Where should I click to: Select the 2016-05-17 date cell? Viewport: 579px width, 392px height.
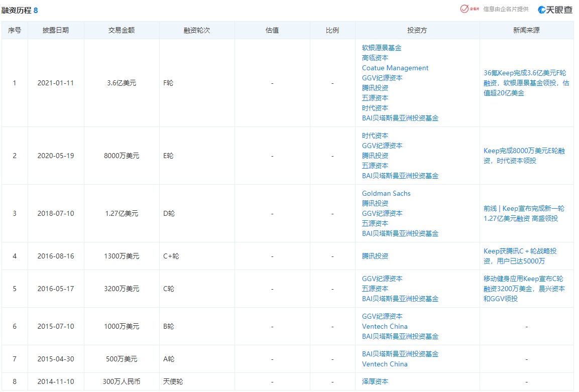click(56, 289)
